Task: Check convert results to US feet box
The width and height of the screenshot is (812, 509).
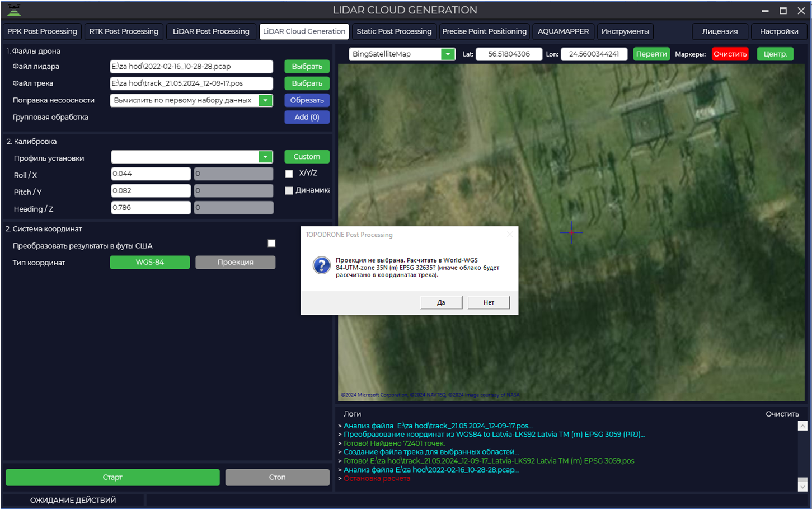Action: [x=271, y=243]
